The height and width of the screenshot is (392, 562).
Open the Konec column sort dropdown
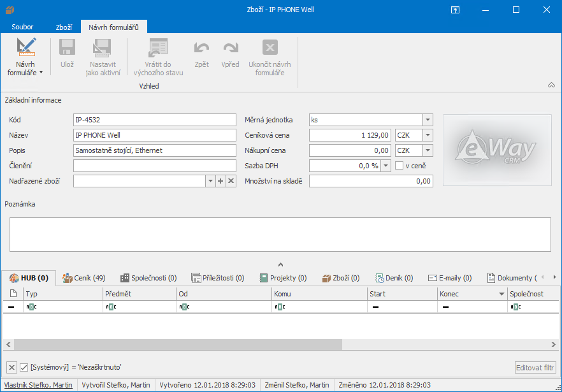(501, 294)
